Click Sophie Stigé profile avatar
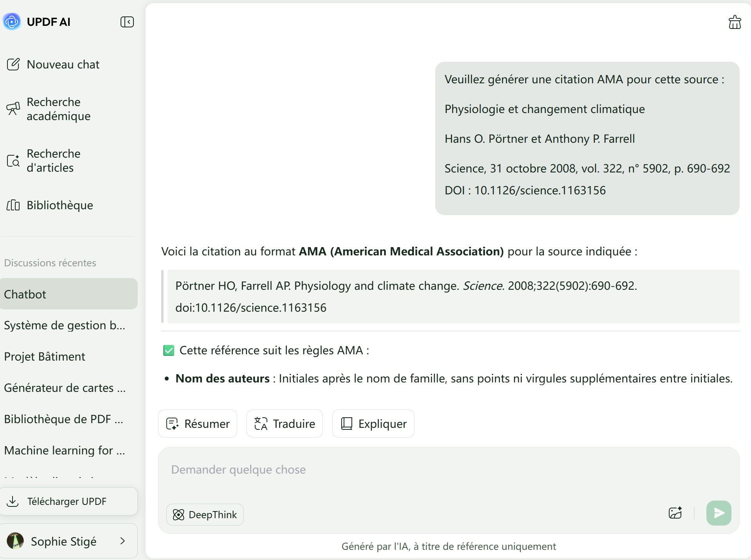Viewport: 751px width, 560px height. coord(15,541)
